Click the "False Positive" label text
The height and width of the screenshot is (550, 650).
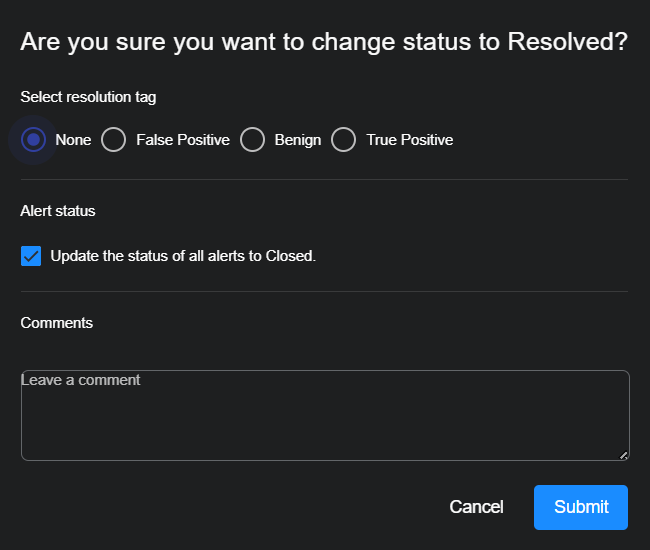[x=183, y=140]
